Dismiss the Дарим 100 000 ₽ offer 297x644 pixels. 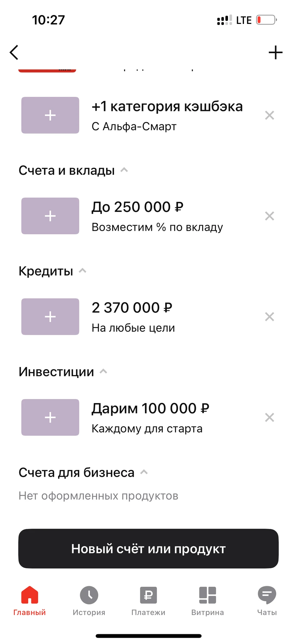[x=269, y=417]
